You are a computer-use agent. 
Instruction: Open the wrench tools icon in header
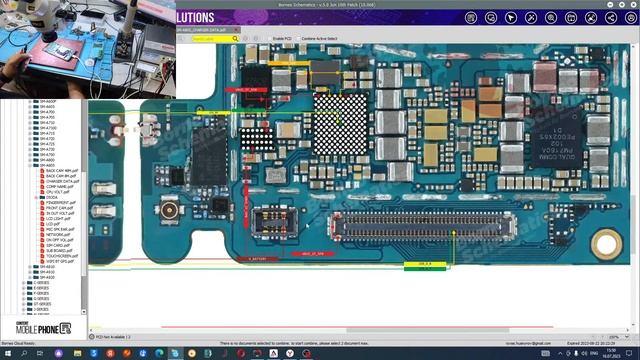point(531,18)
